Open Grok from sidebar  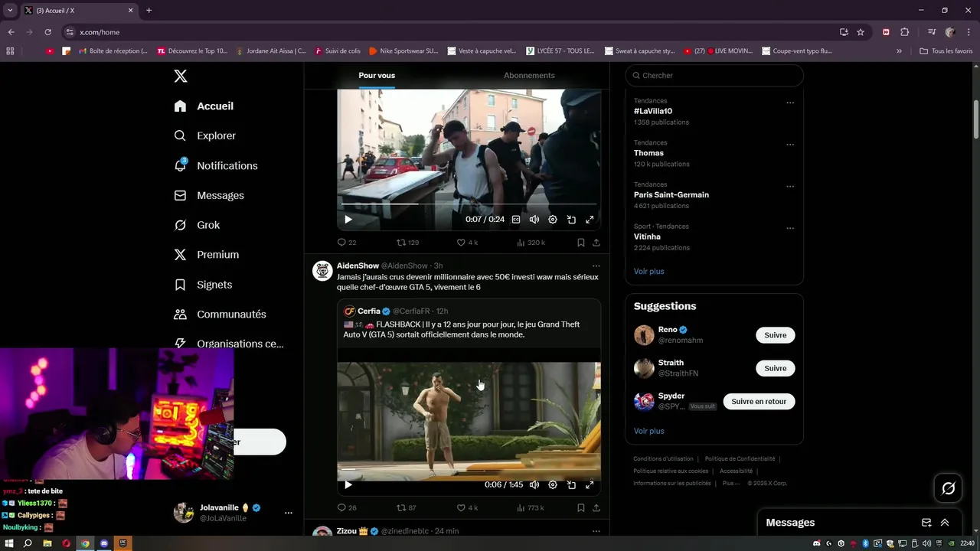197,225
